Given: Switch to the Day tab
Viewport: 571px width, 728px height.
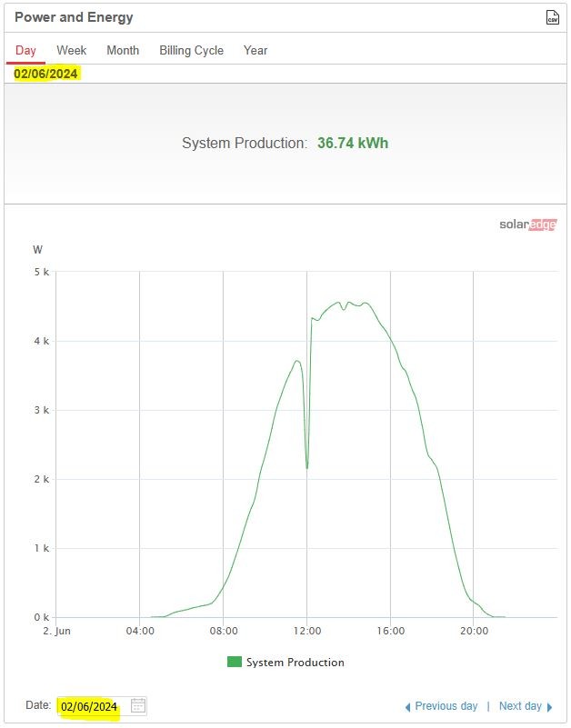Looking at the screenshot, I should (x=25, y=50).
